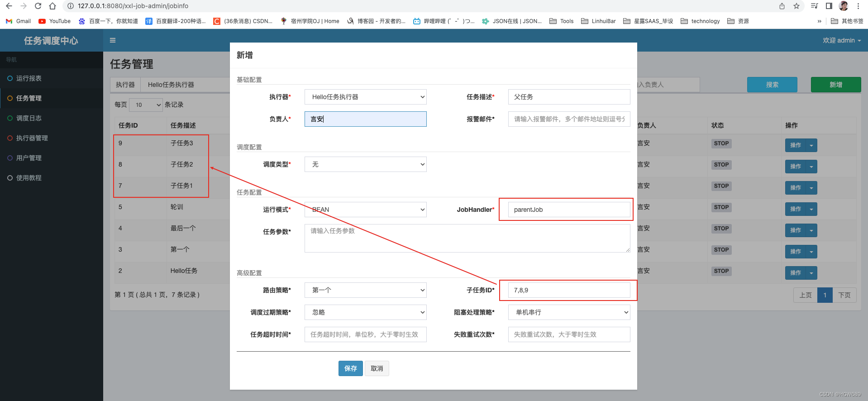Open the 使用教程 sidebar item

click(52, 178)
